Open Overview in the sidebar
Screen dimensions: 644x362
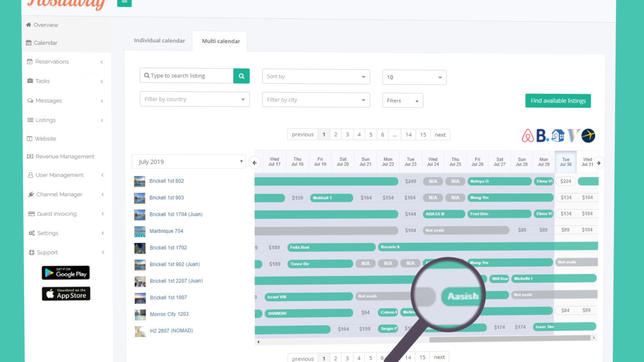tap(46, 25)
